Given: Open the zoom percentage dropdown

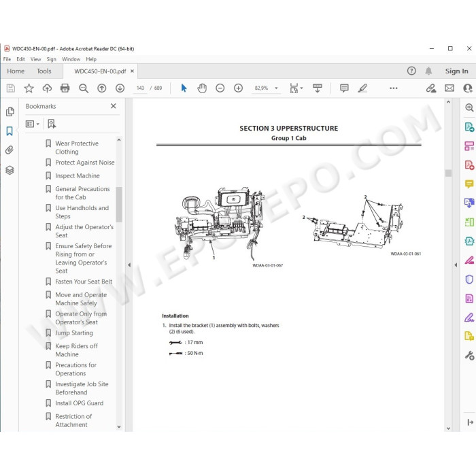Looking at the screenshot, I should (276, 88).
